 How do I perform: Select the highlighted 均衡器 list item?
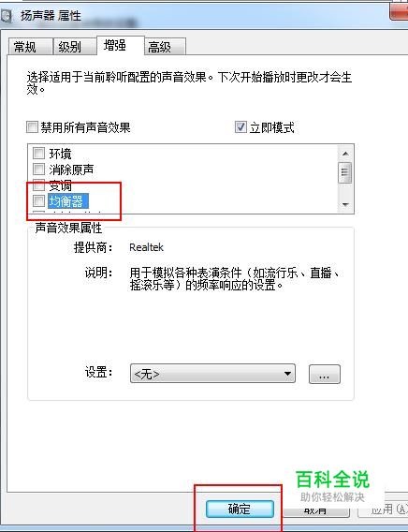(68, 200)
